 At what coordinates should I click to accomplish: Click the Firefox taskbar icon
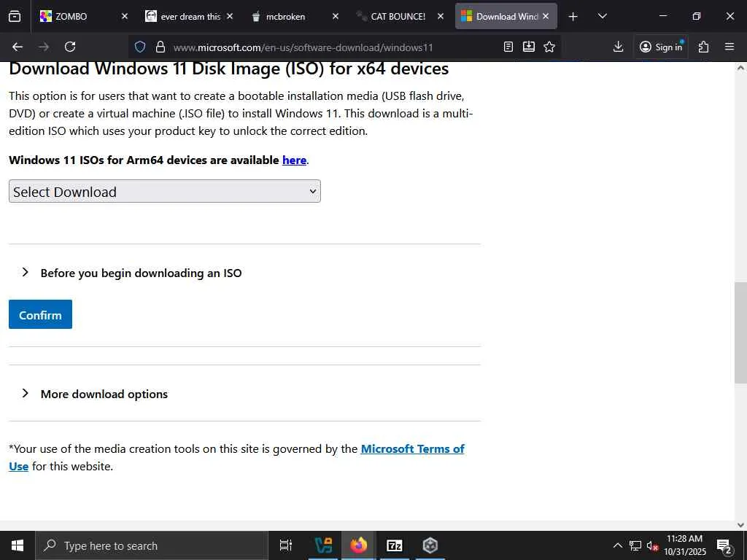(x=359, y=545)
